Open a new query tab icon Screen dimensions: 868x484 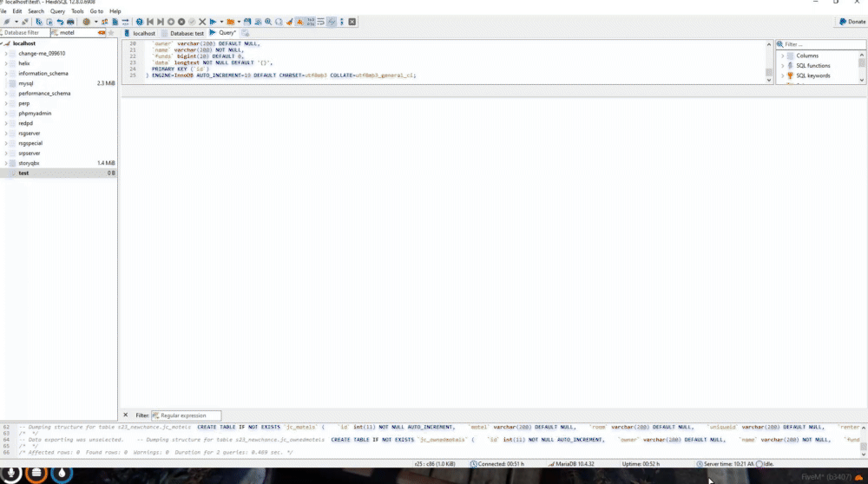(246, 33)
